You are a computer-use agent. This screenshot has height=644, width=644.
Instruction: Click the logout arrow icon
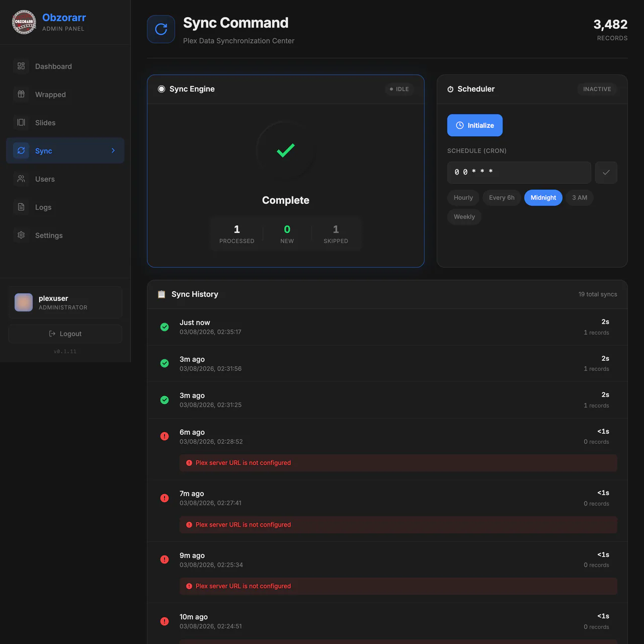pyautogui.click(x=52, y=334)
